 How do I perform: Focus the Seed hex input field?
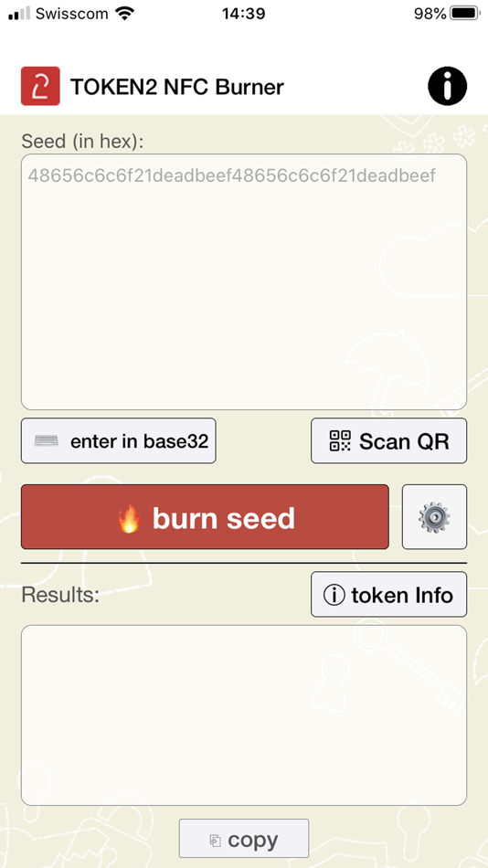(x=244, y=281)
